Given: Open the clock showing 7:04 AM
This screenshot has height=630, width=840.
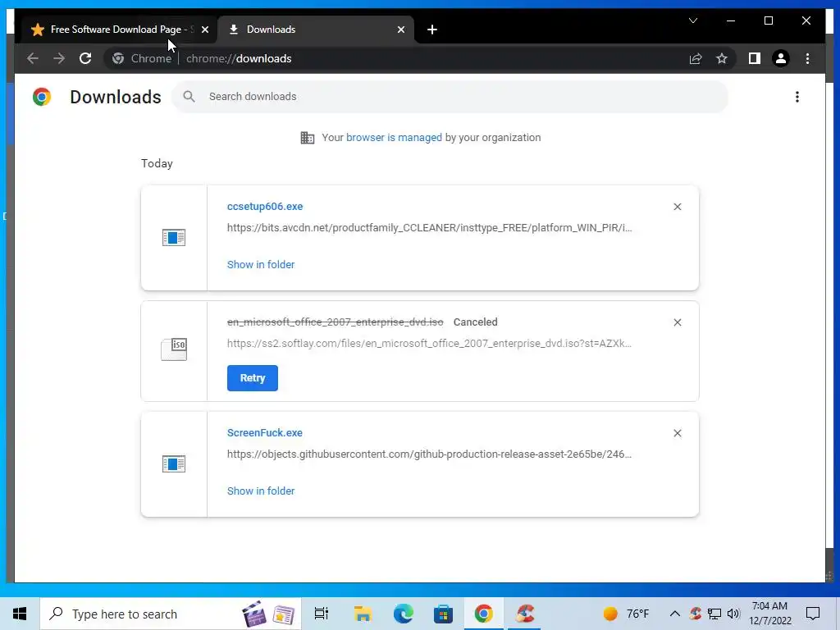Looking at the screenshot, I should pyautogui.click(x=769, y=614).
